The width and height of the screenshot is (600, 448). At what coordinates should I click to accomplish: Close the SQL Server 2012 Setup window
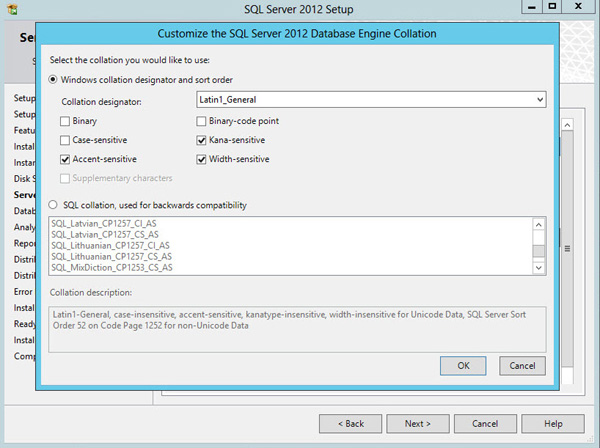pyautogui.click(x=578, y=7)
